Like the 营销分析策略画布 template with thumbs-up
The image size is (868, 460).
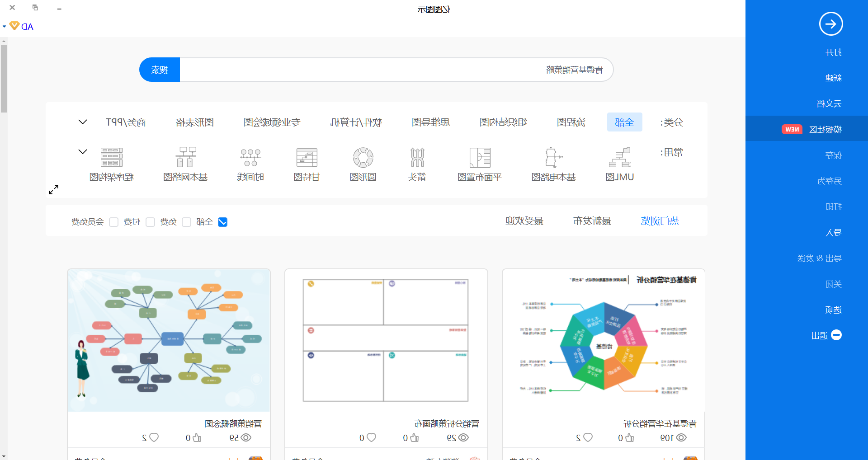point(415,437)
